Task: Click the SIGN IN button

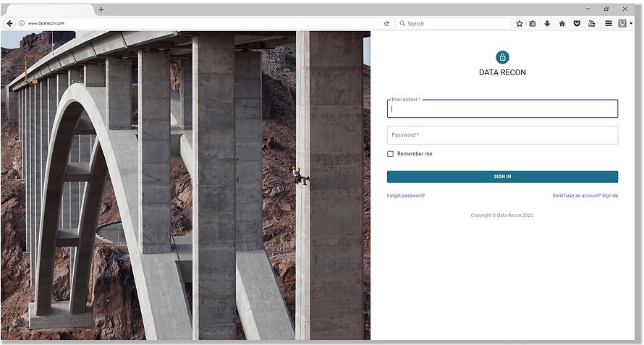Action: pos(502,176)
